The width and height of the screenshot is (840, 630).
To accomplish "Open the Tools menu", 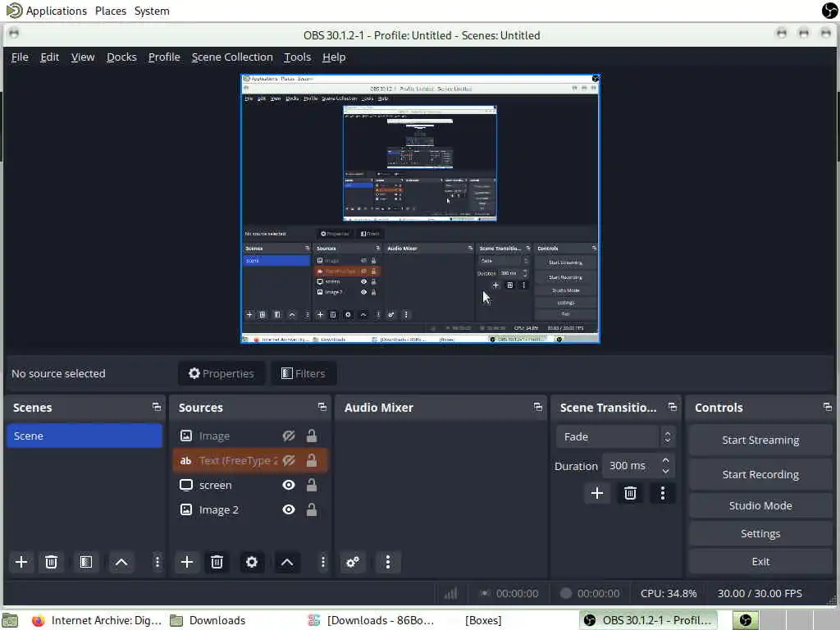I will 297,57.
